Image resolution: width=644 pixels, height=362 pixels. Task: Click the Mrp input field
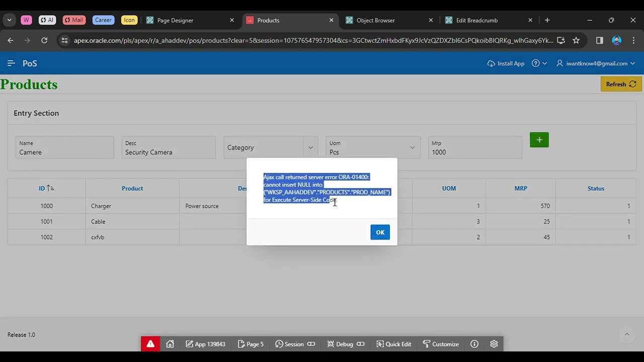pyautogui.click(x=475, y=147)
